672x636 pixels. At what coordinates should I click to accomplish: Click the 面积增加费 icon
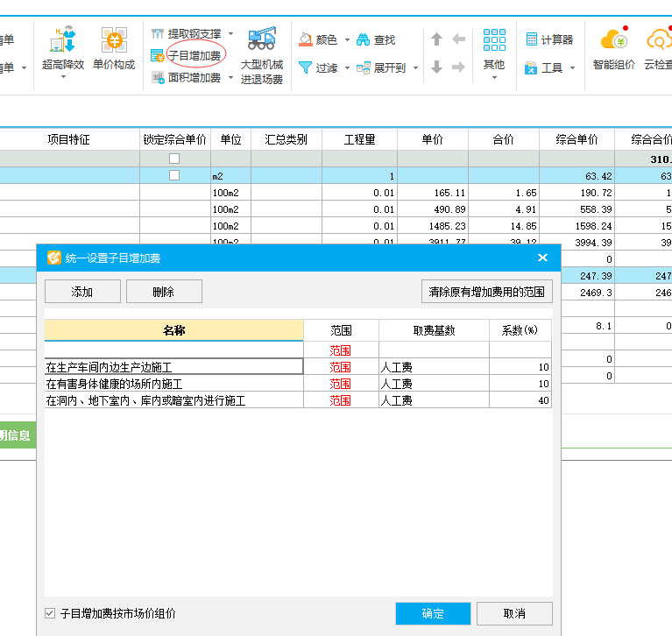tap(158, 78)
